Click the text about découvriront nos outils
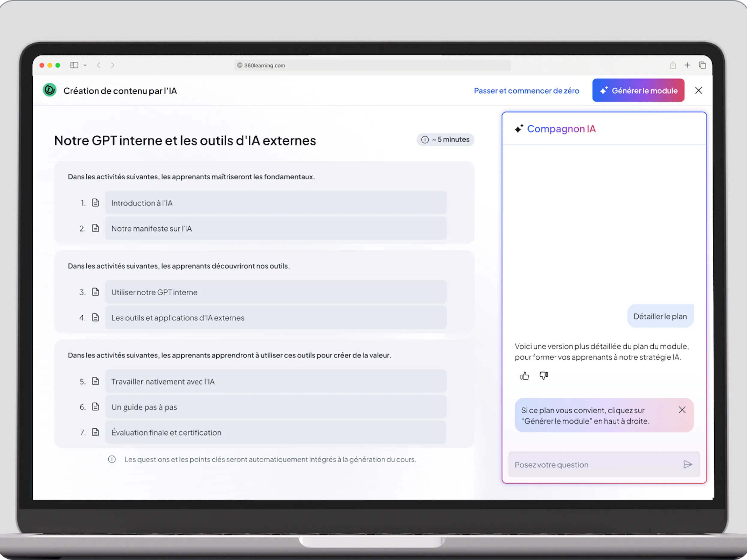747x560 pixels. click(178, 266)
